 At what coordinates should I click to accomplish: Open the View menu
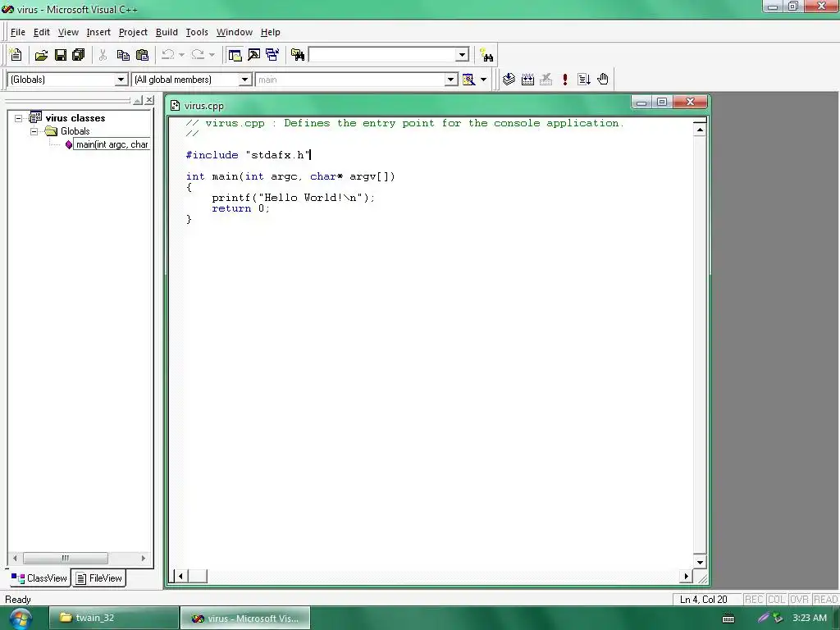pos(68,32)
